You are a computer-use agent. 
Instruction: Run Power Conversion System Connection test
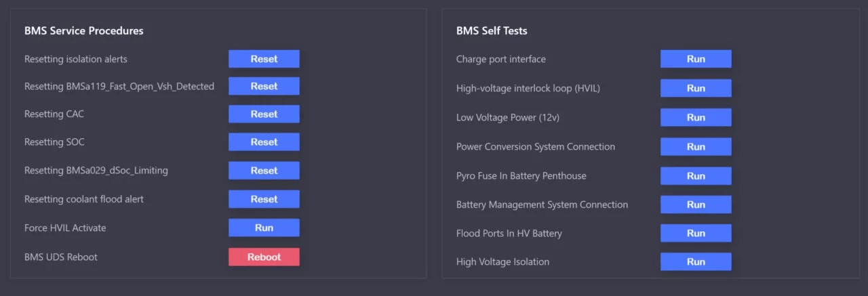click(696, 146)
